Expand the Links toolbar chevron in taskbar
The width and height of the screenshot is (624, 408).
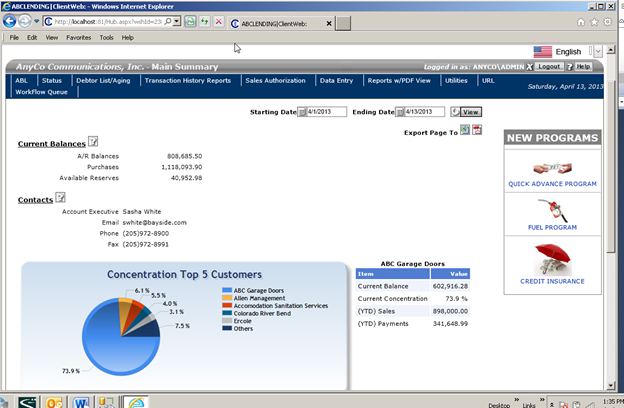point(542,399)
